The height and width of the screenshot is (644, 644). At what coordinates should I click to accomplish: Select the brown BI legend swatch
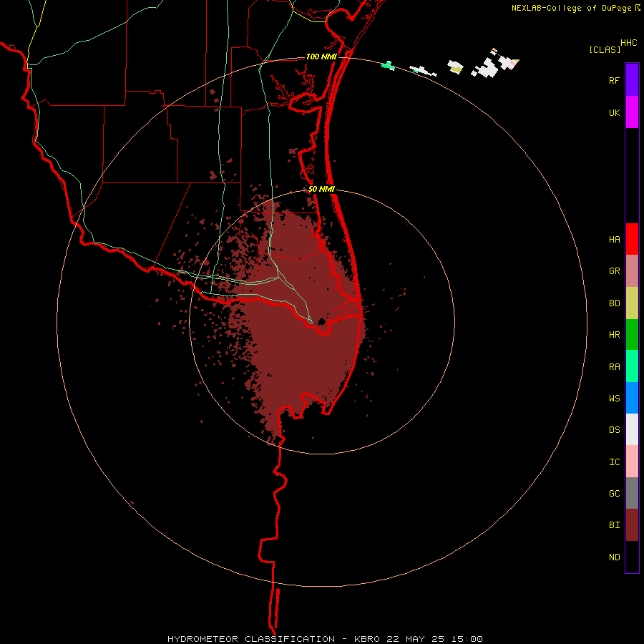[x=632, y=525]
